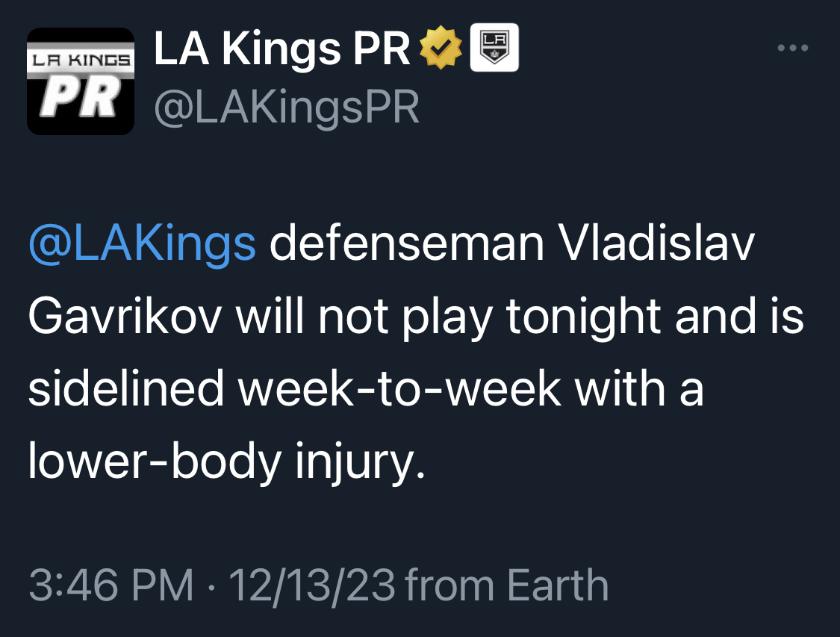Follow the blue @LAKings mention link
This screenshot has height=637, width=840.
[x=142, y=244]
